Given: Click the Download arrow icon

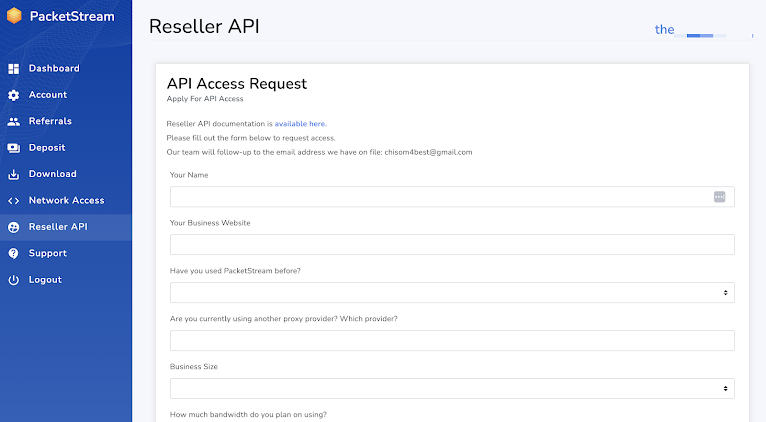Looking at the screenshot, I should coord(14,174).
